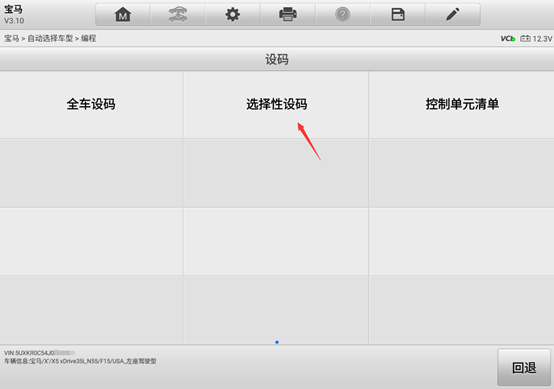Image resolution: width=554 pixels, height=389 pixels.
Task: Open the help question mark icon
Action: click(x=342, y=14)
